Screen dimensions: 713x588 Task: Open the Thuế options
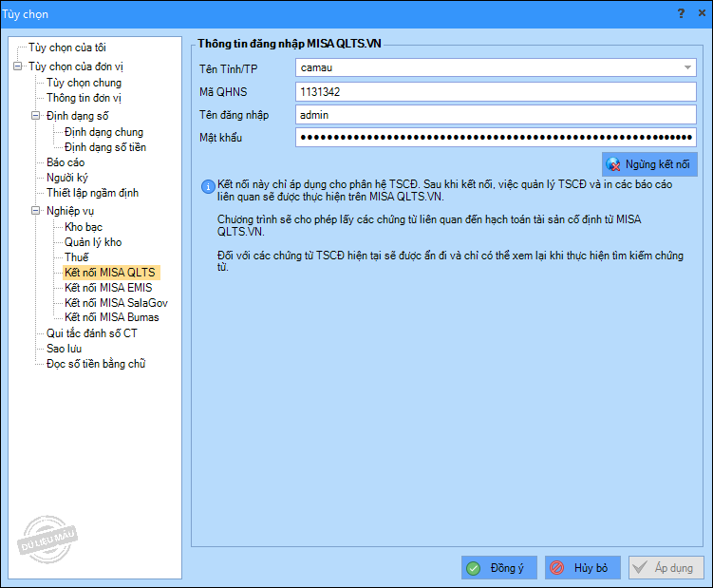point(76,257)
